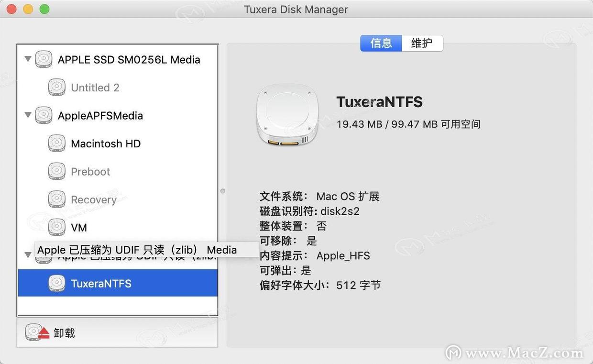Click the AppleAPFSMedia disk icon
Screen dimensions: 593x364
44,116
